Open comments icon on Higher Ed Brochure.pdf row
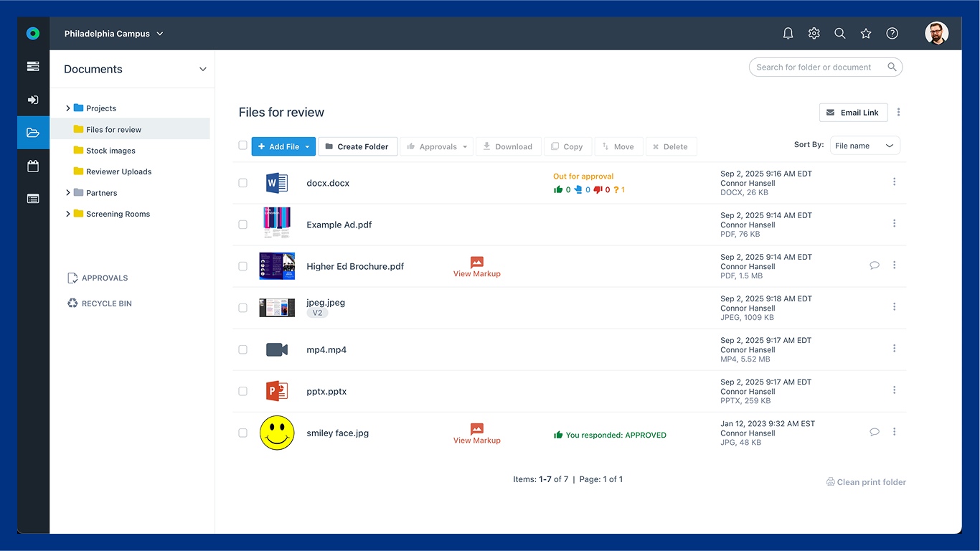980x551 pixels. tap(875, 265)
